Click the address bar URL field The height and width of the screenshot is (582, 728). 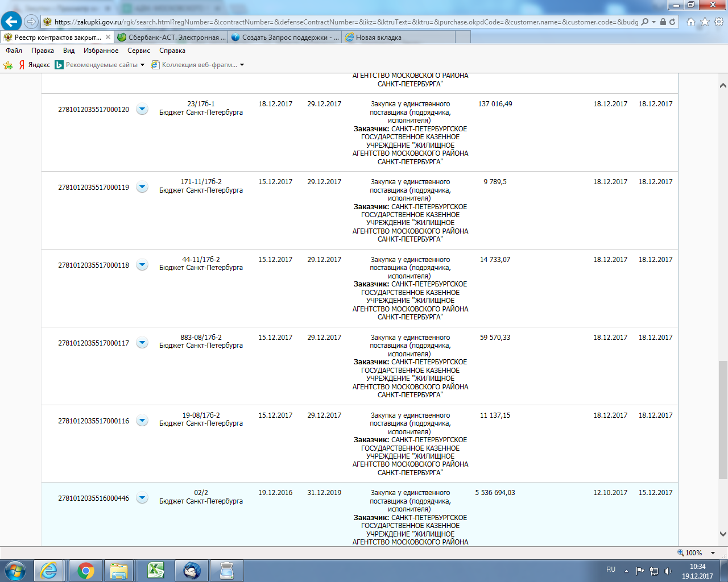tap(346, 22)
